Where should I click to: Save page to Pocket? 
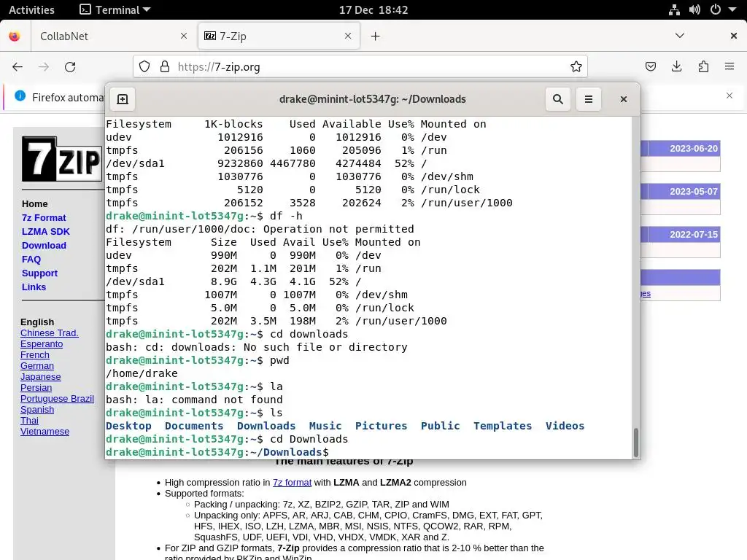point(651,66)
